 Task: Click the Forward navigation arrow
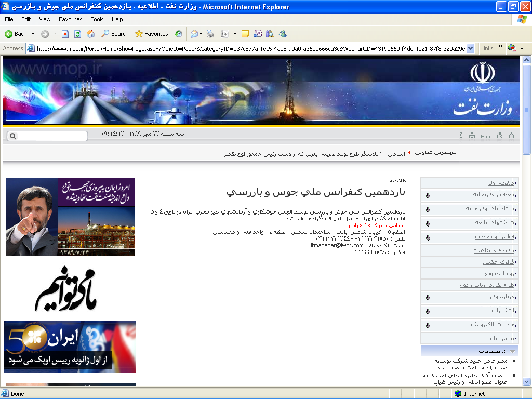coord(45,34)
